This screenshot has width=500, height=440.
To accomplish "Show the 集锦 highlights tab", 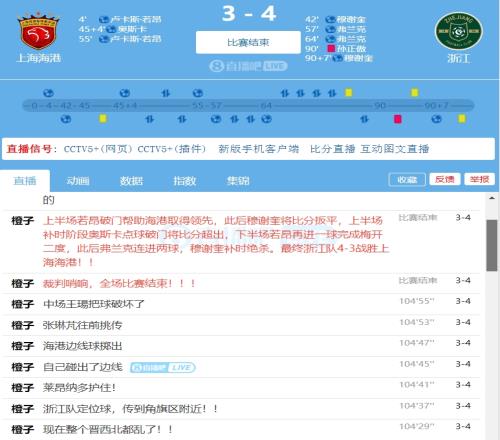I will tap(238, 181).
